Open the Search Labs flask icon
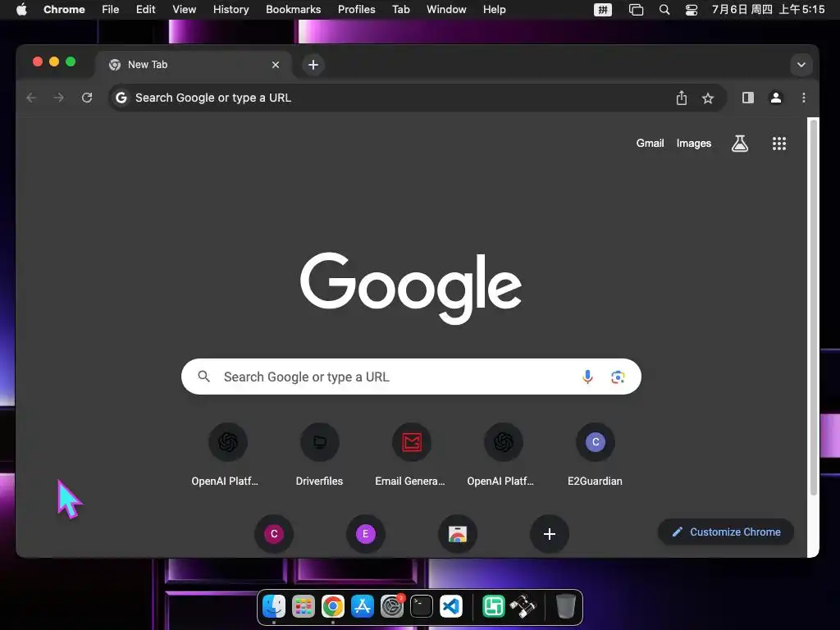 coord(740,143)
